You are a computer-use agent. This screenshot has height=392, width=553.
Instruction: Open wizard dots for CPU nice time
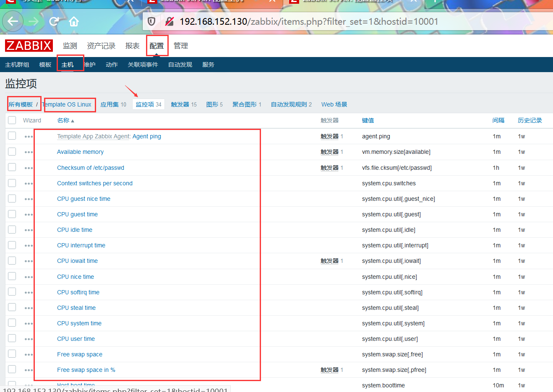pos(29,277)
